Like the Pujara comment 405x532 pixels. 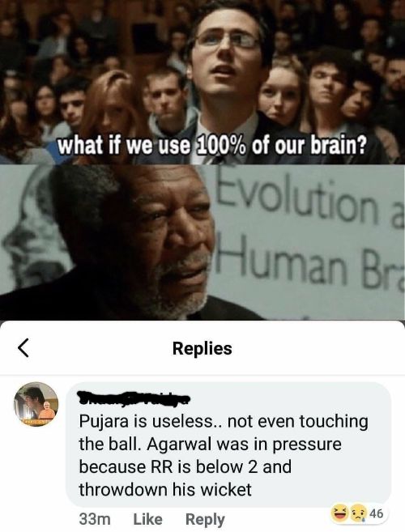[x=147, y=519]
